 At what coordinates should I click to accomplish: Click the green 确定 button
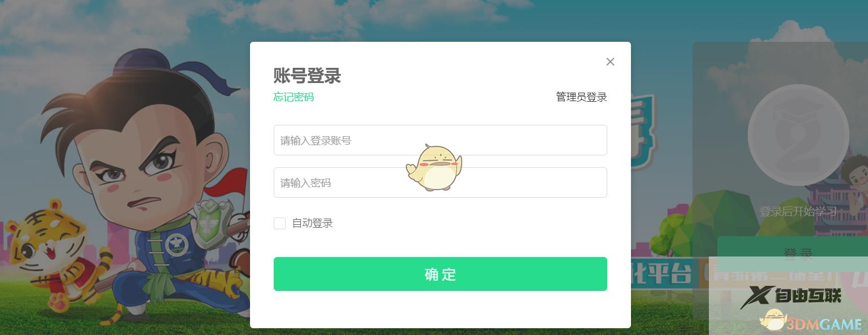point(440,274)
